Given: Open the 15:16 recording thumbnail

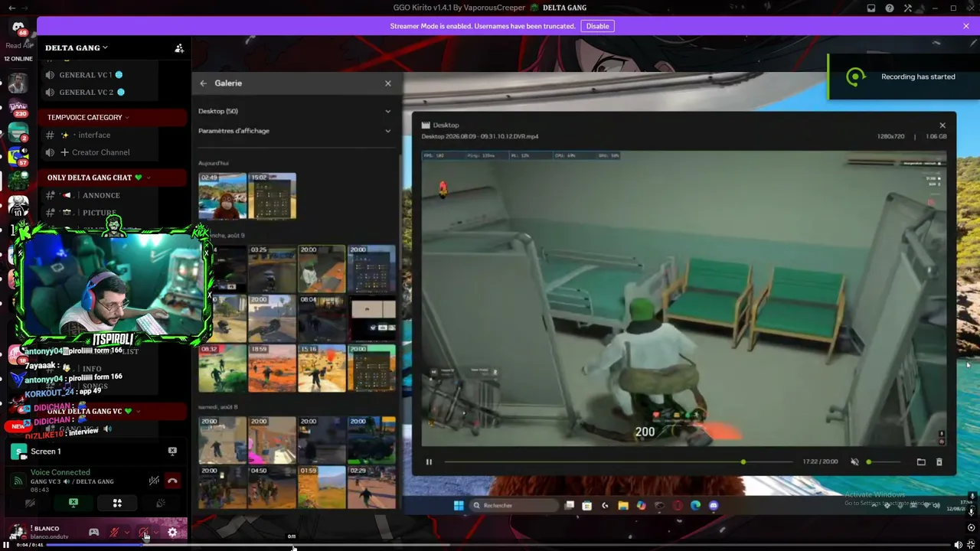Looking at the screenshot, I should click(x=322, y=368).
